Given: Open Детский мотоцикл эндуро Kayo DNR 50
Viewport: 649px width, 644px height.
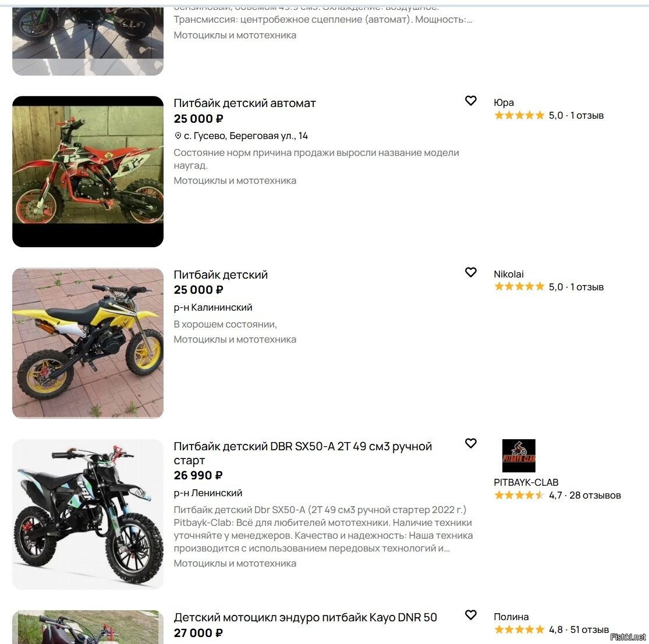Looking at the screenshot, I should [305, 617].
